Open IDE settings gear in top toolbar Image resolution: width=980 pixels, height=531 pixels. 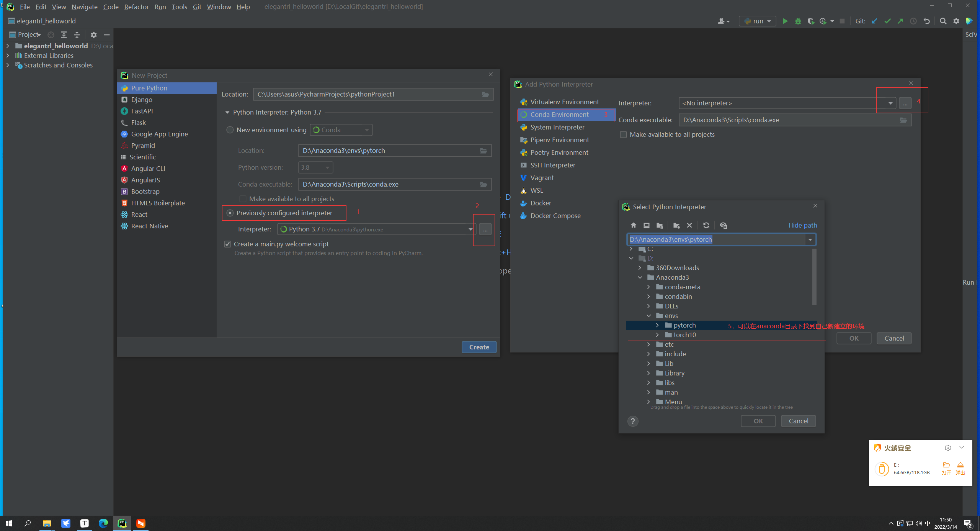coord(956,21)
